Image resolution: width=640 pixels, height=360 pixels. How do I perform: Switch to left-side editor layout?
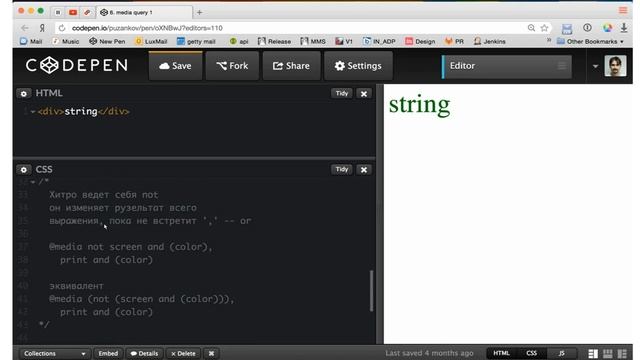coord(593,354)
